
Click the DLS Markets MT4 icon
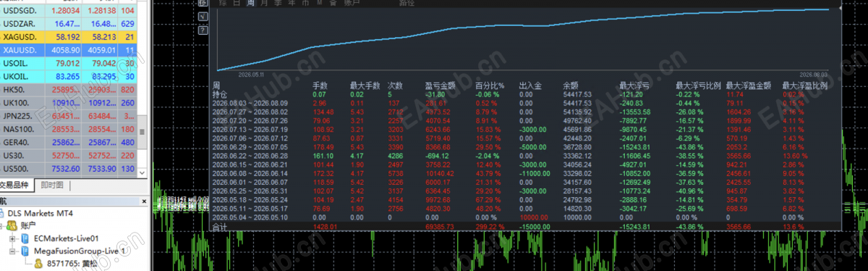pos(1,213)
